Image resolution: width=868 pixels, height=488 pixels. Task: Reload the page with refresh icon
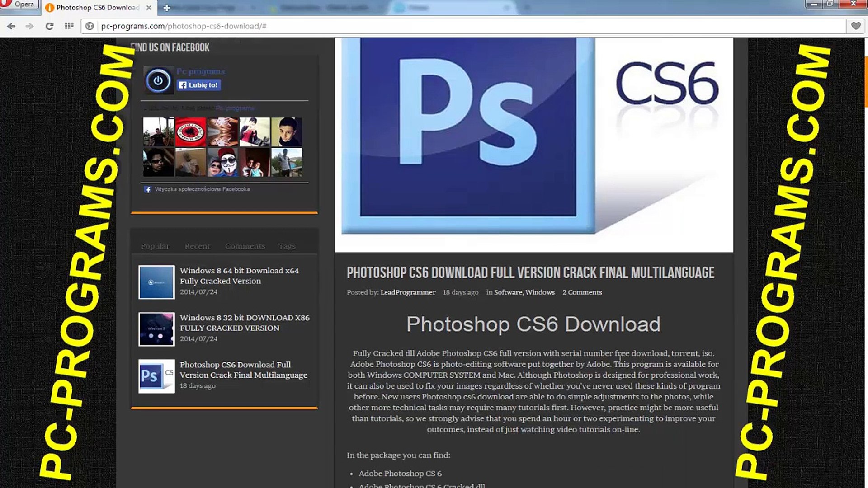pos(49,26)
